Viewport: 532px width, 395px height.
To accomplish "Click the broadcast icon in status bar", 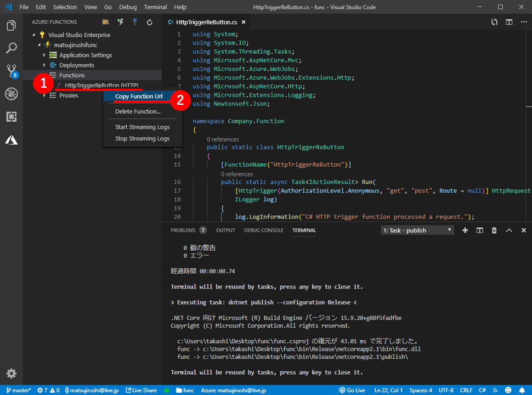I will (x=495, y=390).
